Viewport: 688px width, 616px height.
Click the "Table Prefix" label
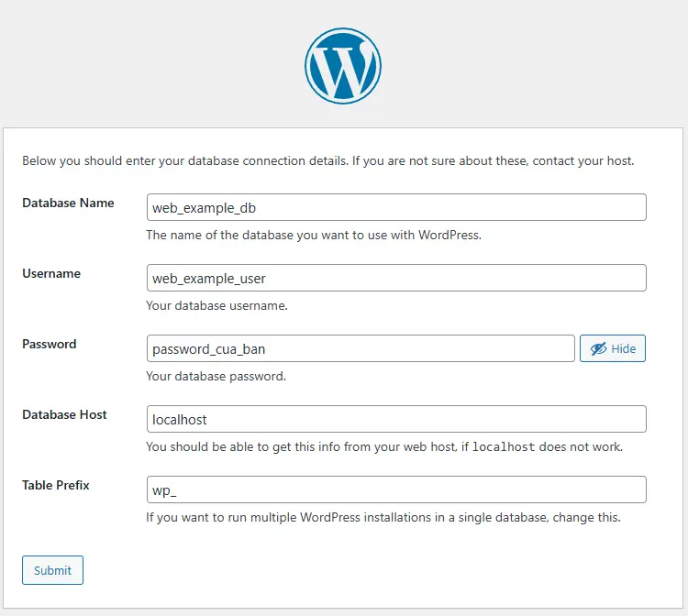(56, 485)
